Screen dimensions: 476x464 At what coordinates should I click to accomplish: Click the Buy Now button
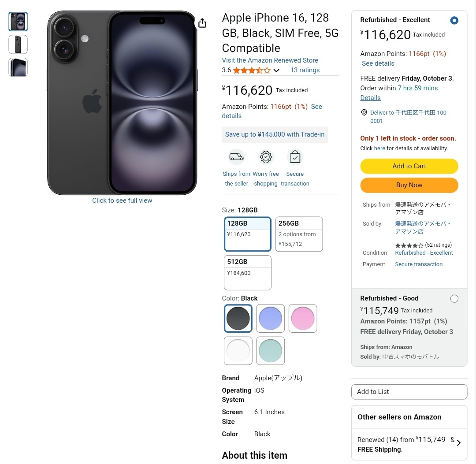pos(409,185)
